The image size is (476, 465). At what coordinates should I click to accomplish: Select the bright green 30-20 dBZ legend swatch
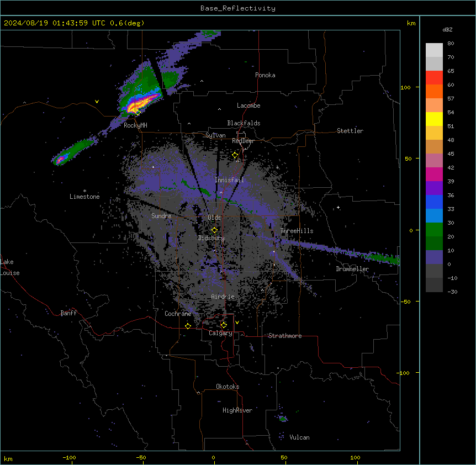(x=434, y=230)
